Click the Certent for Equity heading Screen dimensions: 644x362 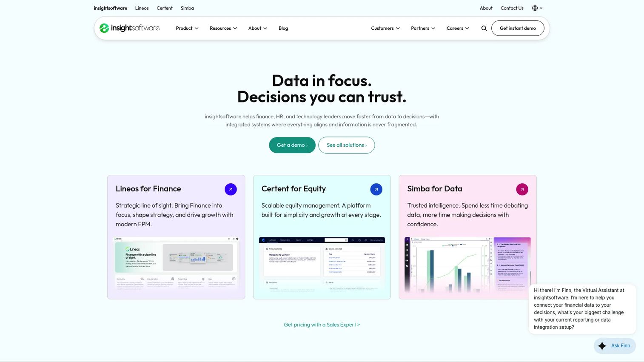click(294, 189)
